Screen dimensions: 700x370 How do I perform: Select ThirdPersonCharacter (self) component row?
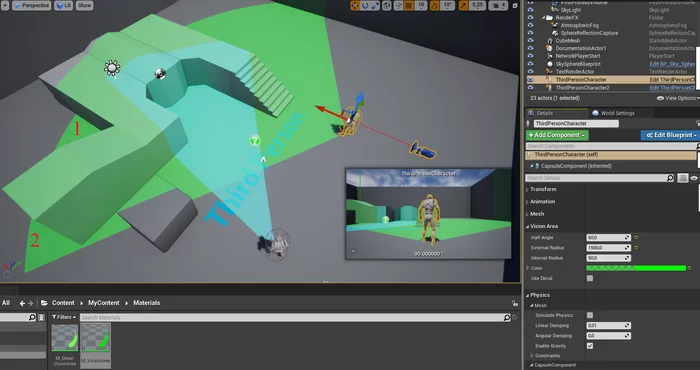(611, 155)
